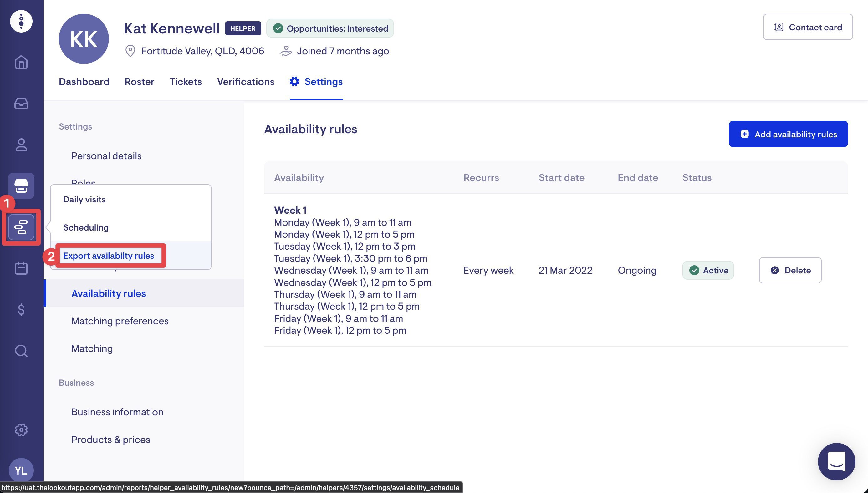Select Export availabilty rules menu item
This screenshot has width=868, height=493.
click(108, 256)
